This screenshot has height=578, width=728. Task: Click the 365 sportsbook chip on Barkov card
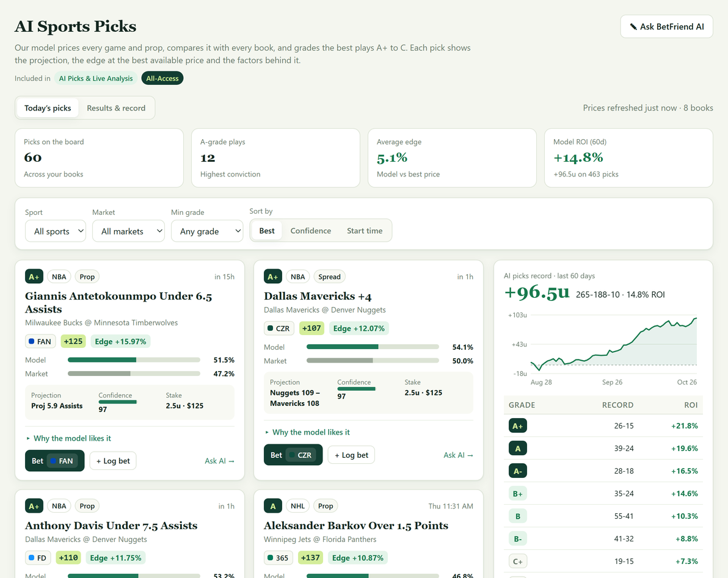[x=278, y=558]
